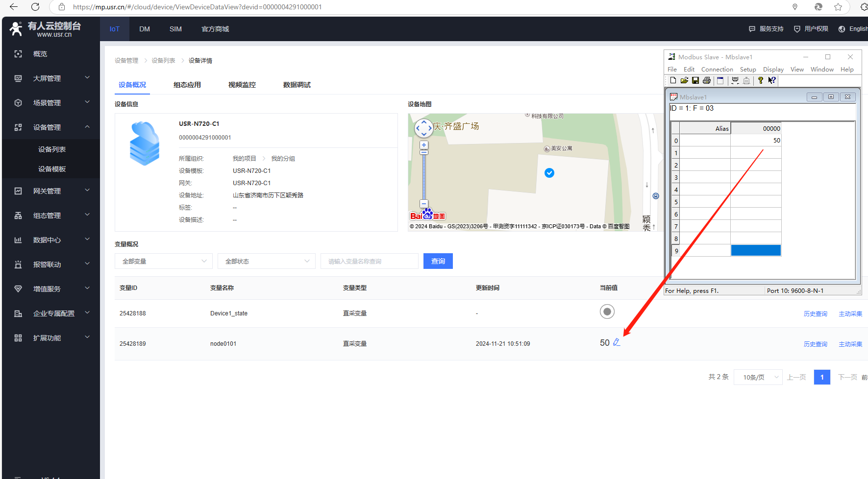Click 历史查询 link for Device1_state
Screen dimensions: 868x479
click(x=816, y=314)
